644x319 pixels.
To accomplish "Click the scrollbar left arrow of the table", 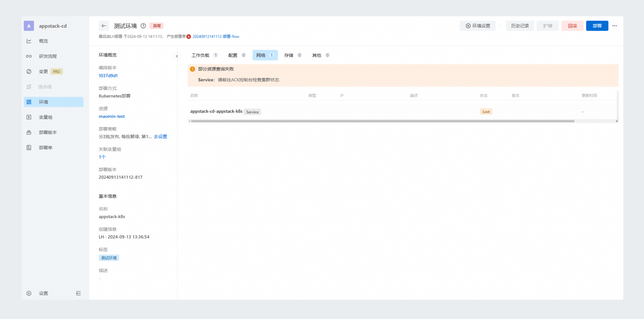I will click(190, 121).
